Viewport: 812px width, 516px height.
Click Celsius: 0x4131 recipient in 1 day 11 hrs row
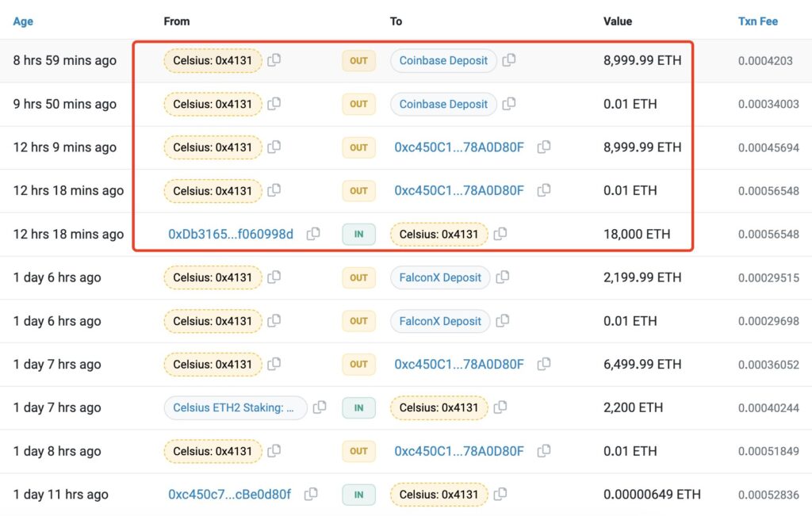439,495
